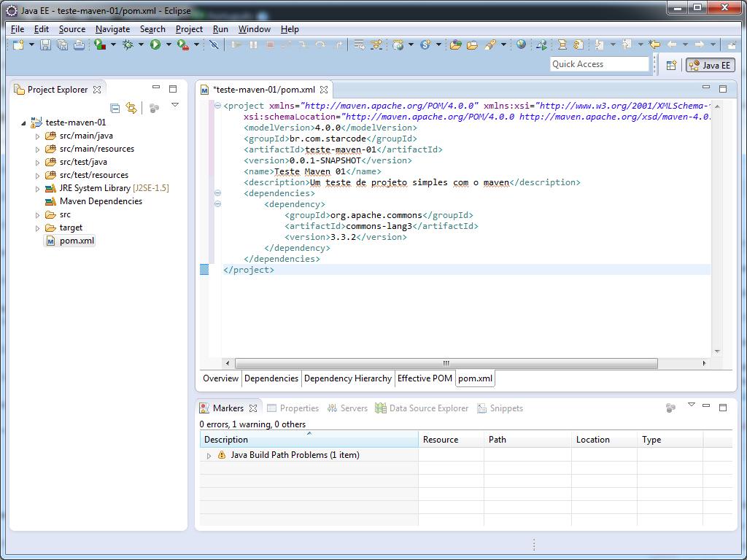Expand the src/main/java tree node

(38, 136)
